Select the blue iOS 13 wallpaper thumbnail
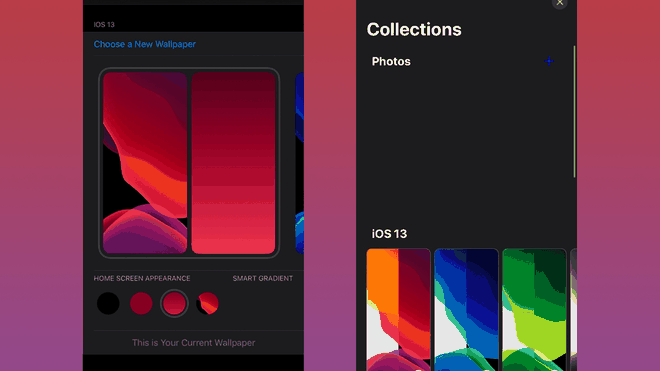This screenshot has width=660, height=371. pos(466,310)
